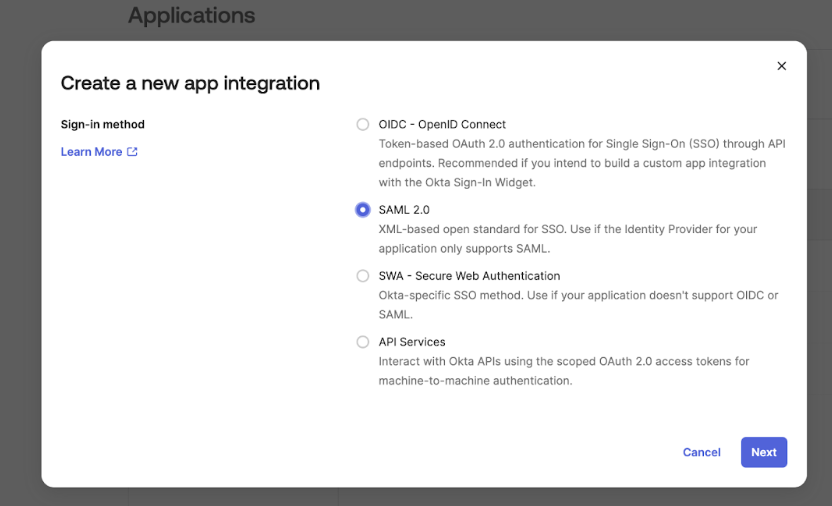Screen dimensions: 832x506
Task: Close the dialog with the X icon
Action: pyautogui.click(x=781, y=66)
